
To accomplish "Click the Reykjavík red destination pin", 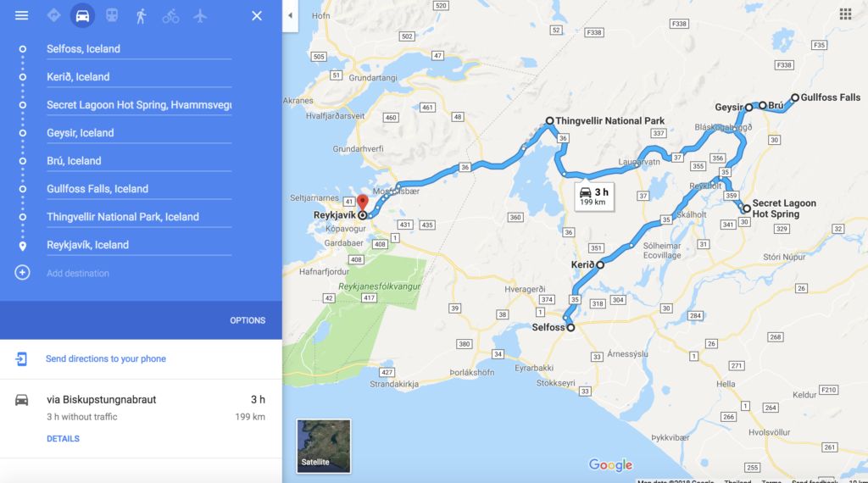I will pos(362,203).
